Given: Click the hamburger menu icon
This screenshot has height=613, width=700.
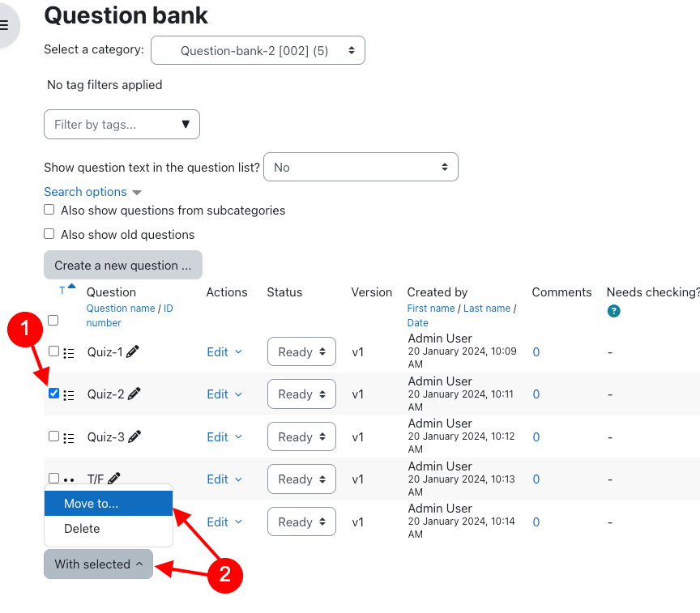Looking at the screenshot, I should pos(5,25).
